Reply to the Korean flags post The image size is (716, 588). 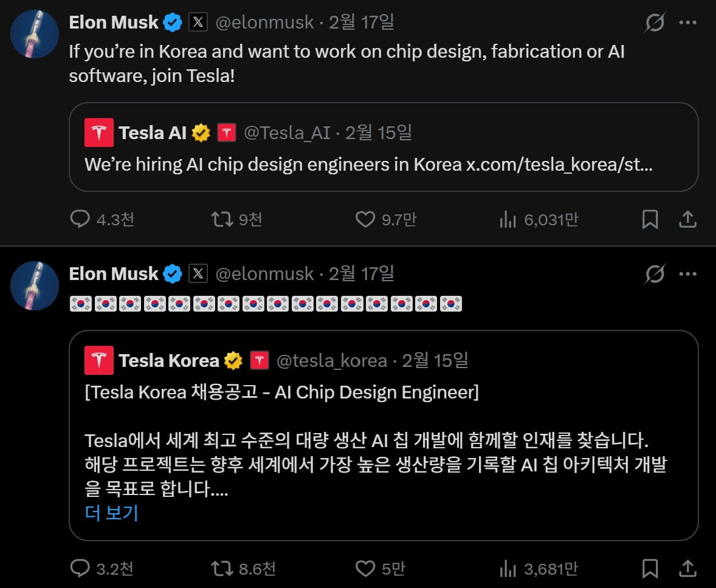click(80, 569)
